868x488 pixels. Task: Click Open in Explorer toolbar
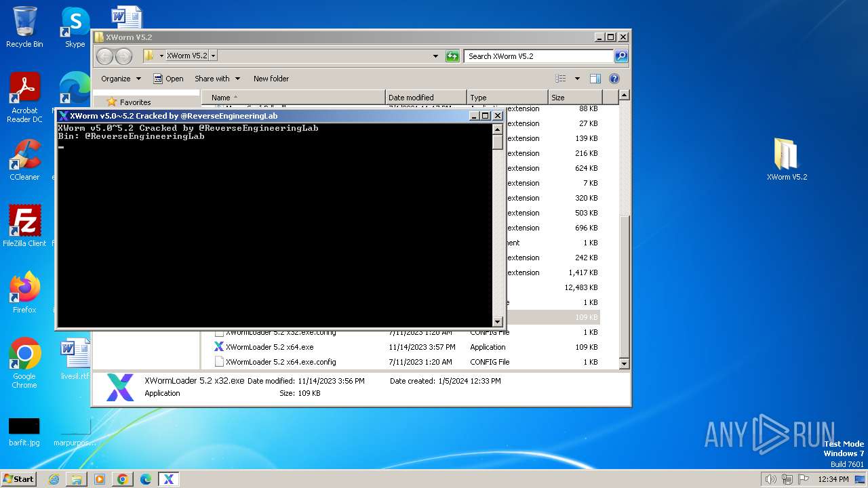coord(168,79)
